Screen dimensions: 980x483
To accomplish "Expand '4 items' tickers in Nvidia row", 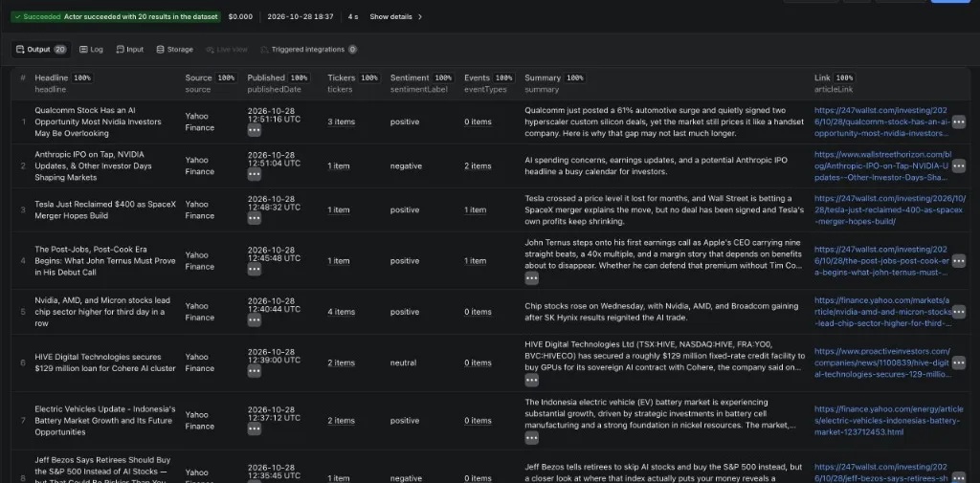I will [x=342, y=312].
